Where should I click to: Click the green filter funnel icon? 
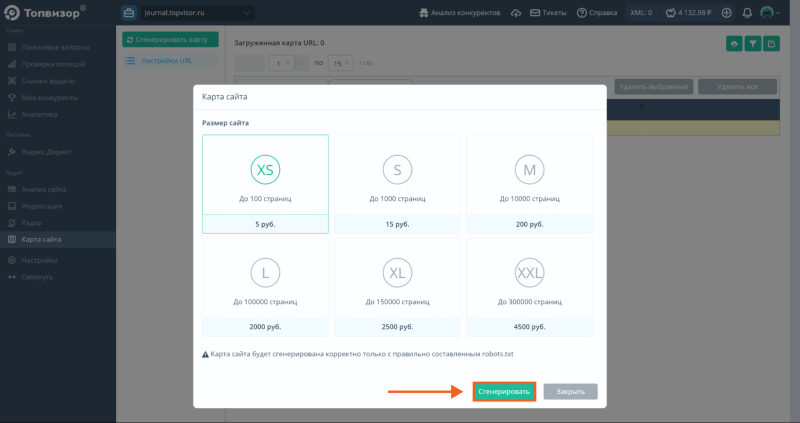click(752, 43)
